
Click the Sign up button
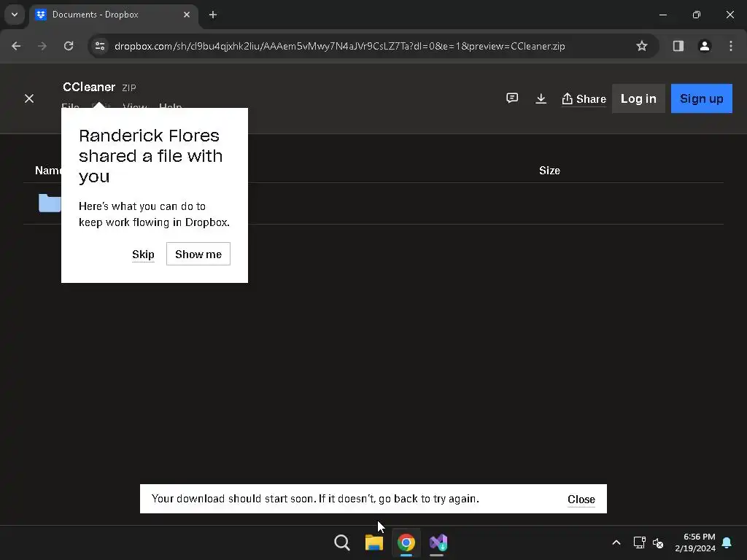click(701, 98)
